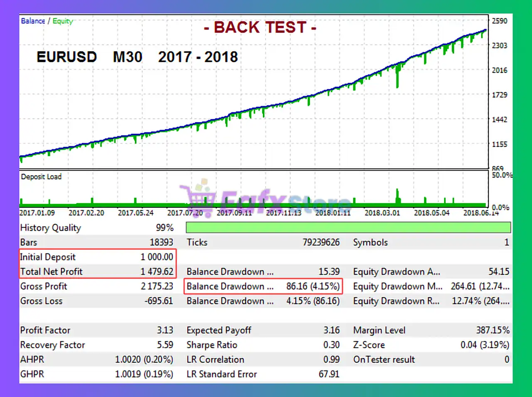Image resolution: width=532 pixels, height=397 pixels.
Task: Click the Profit Factor value 3.13
Action: coord(165,330)
